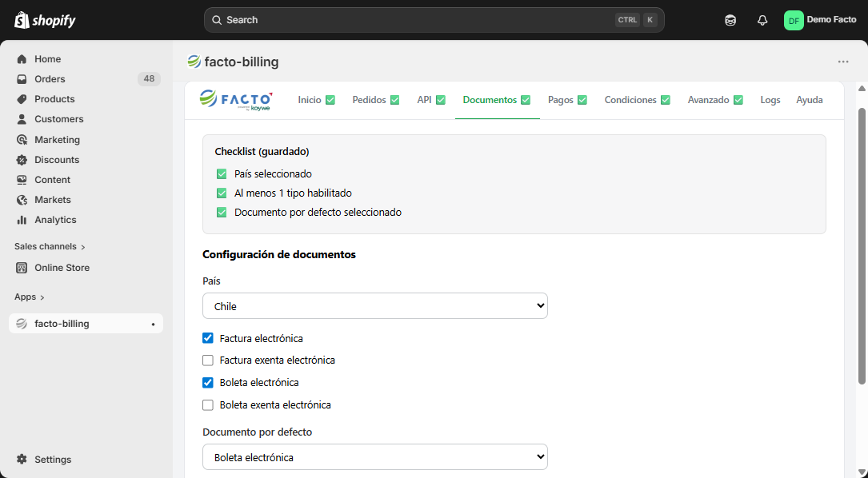Image resolution: width=868 pixels, height=478 pixels.
Task: Open the Avanzado tab
Action: [714, 100]
